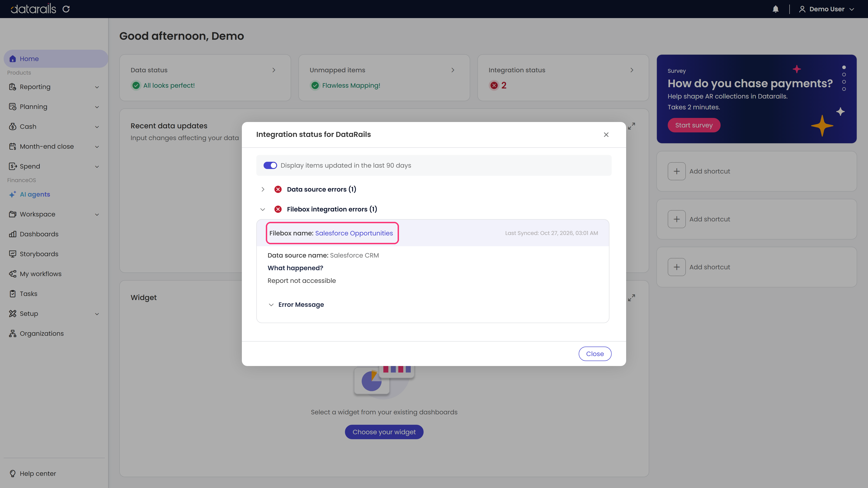Click the refresh icon beside datarails logo

point(66,9)
